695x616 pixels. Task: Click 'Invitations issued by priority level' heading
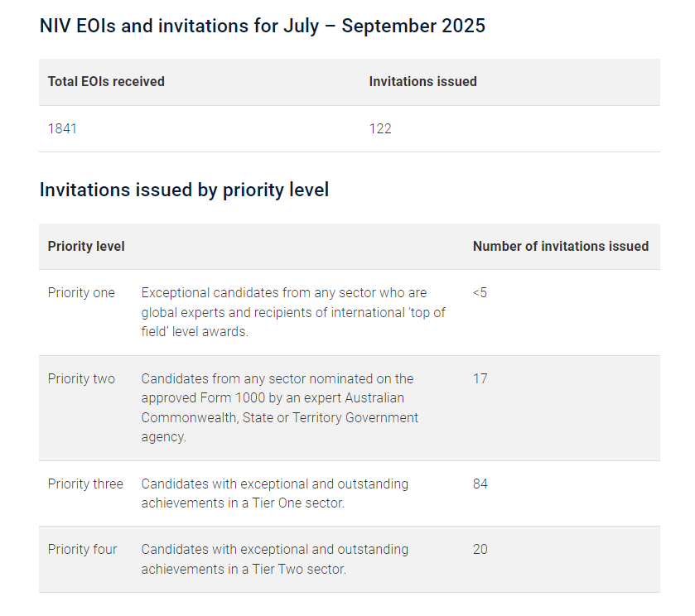(184, 190)
